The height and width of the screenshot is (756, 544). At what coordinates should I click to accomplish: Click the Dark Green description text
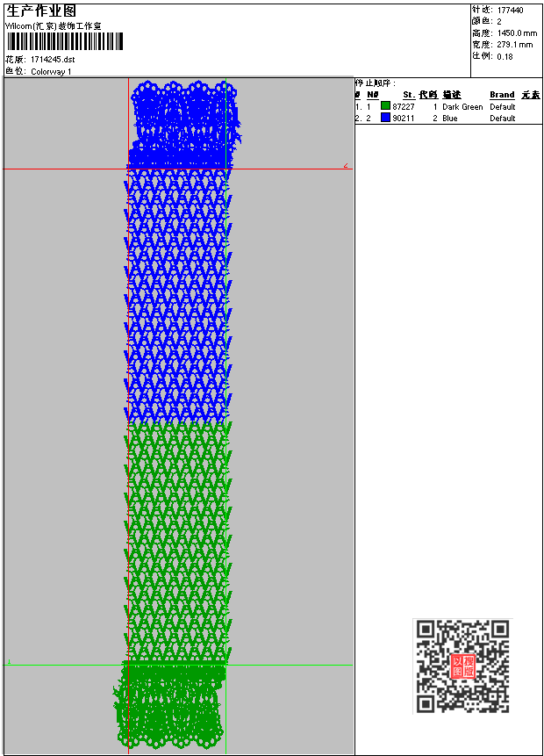[462, 106]
